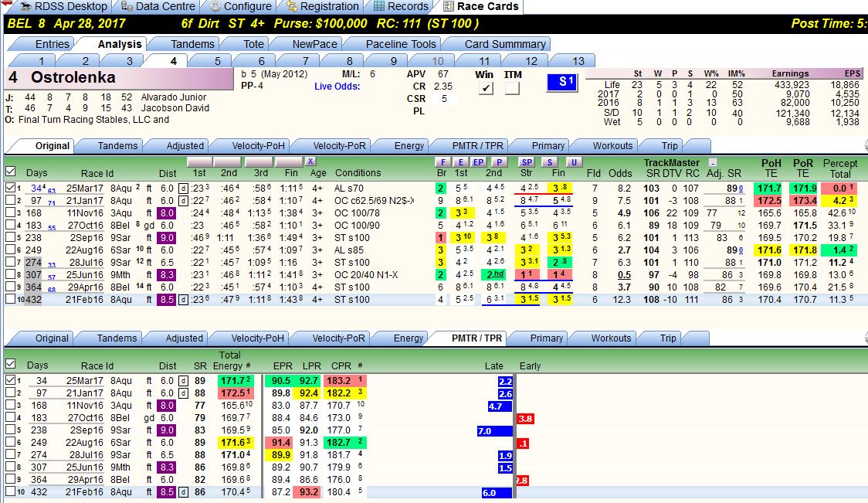The image size is (868, 503).
Task: Check paceline 6 box for 22Aug16 in PMTR grid
Action: click(10, 442)
